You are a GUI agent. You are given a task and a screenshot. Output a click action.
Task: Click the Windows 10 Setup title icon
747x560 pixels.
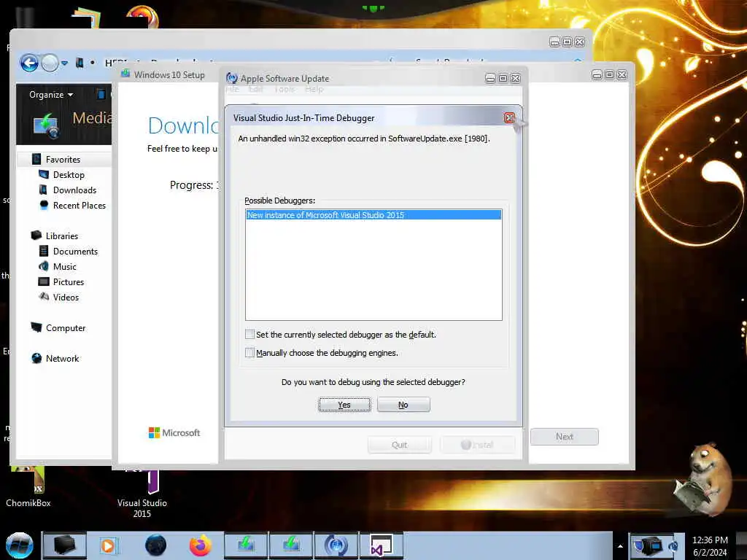tap(125, 74)
